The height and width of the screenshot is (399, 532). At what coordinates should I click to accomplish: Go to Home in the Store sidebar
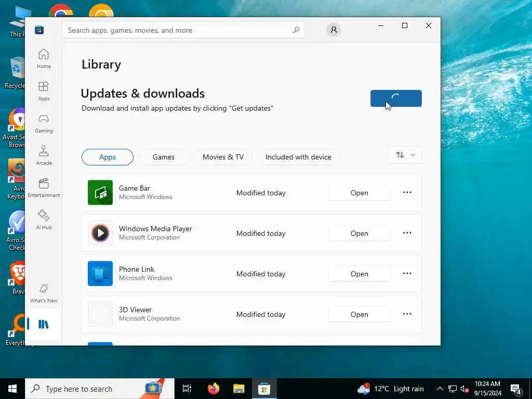44,59
